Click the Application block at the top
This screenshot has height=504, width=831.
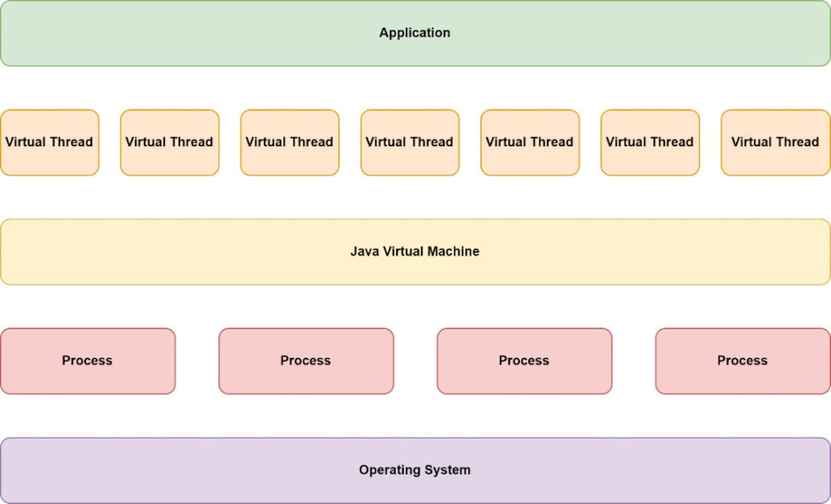point(414,33)
